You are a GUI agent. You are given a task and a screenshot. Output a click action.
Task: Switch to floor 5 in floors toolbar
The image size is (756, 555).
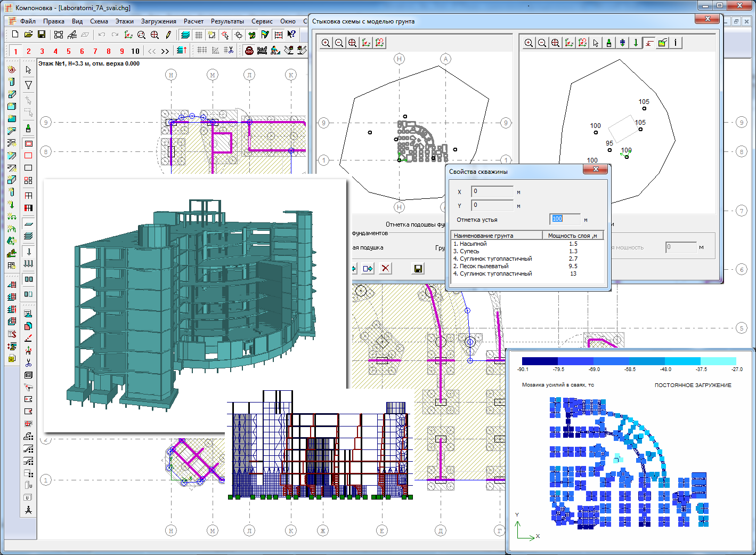pos(69,51)
